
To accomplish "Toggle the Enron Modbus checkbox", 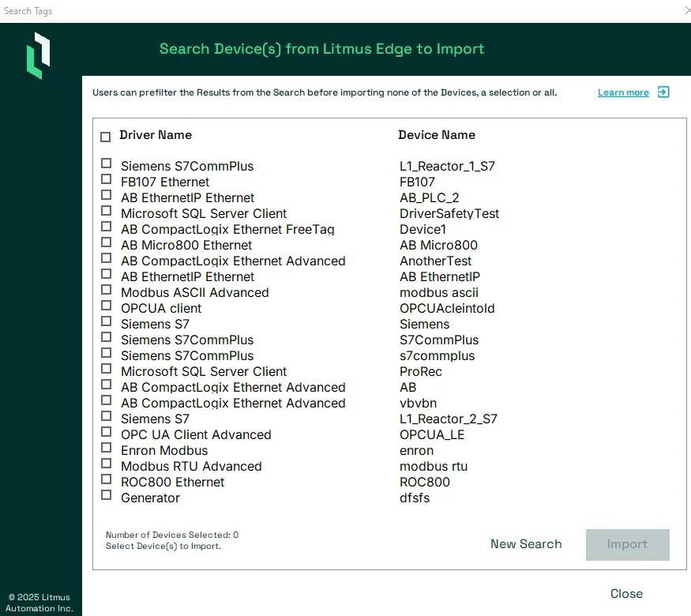I will tap(106, 448).
